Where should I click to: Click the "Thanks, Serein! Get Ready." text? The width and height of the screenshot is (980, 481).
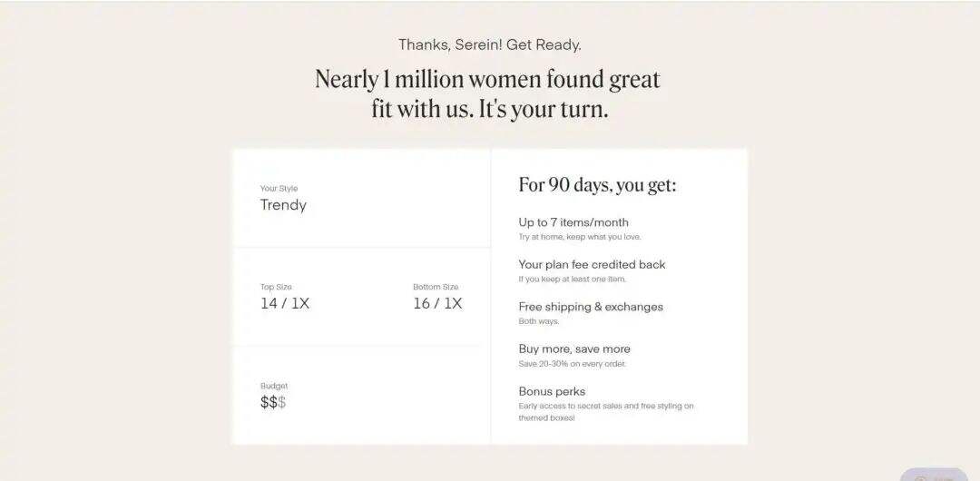[490, 44]
